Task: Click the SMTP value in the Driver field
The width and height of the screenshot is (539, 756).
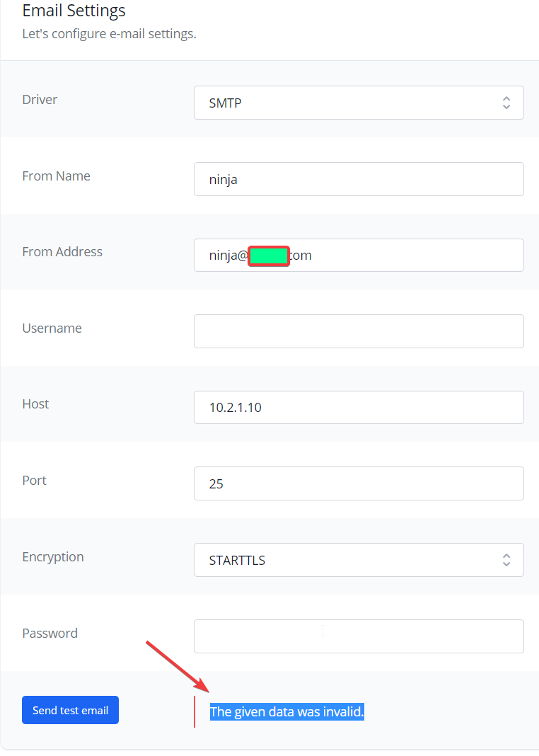Action: tap(226, 103)
